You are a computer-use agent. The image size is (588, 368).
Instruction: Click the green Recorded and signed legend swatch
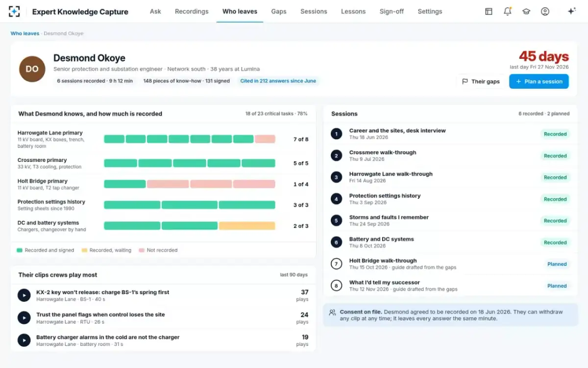click(20, 250)
